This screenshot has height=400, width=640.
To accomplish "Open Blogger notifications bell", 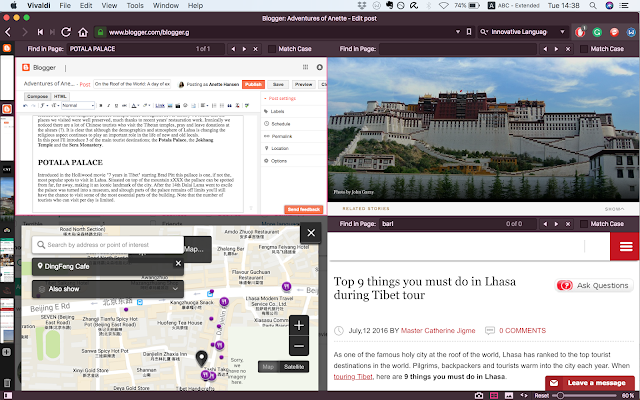I will click(x=320, y=67).
